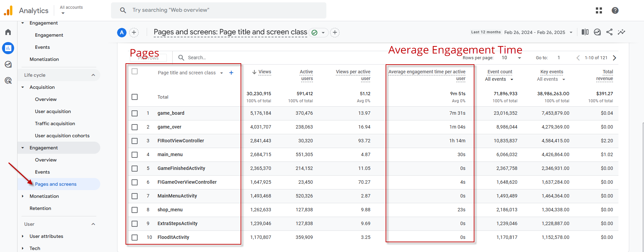Collapse the Life cycle section
This screenshot has height=252, width=644.
tap(93, 75)
